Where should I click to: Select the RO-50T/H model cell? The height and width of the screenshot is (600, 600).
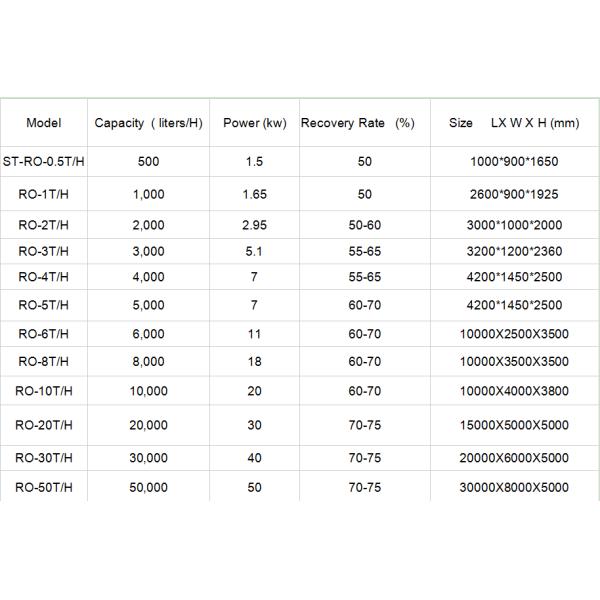tap(44, 487)
